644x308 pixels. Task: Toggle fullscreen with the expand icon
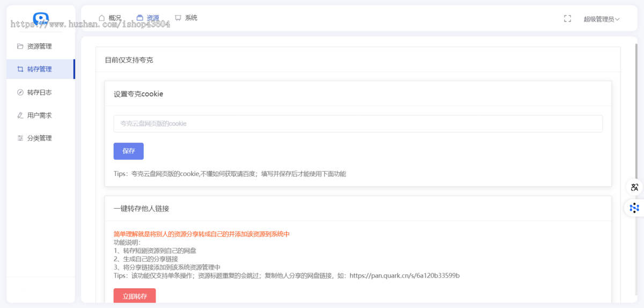567,19
